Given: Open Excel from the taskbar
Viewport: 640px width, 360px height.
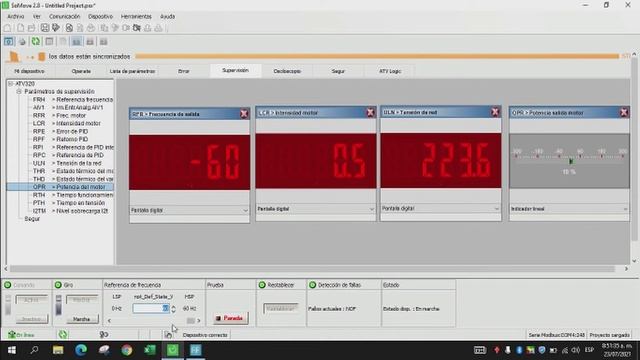Looking at the screenshot, I should 150,350.
